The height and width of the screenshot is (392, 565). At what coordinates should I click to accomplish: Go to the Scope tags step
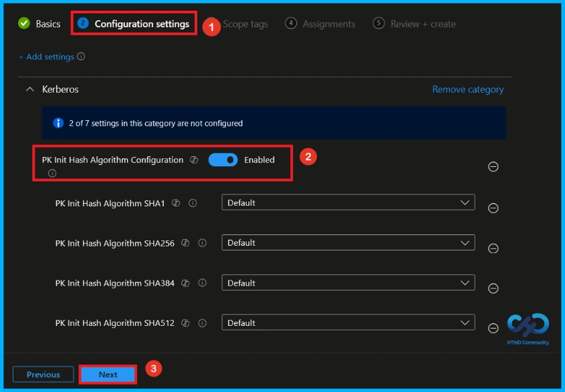[245, 24]
